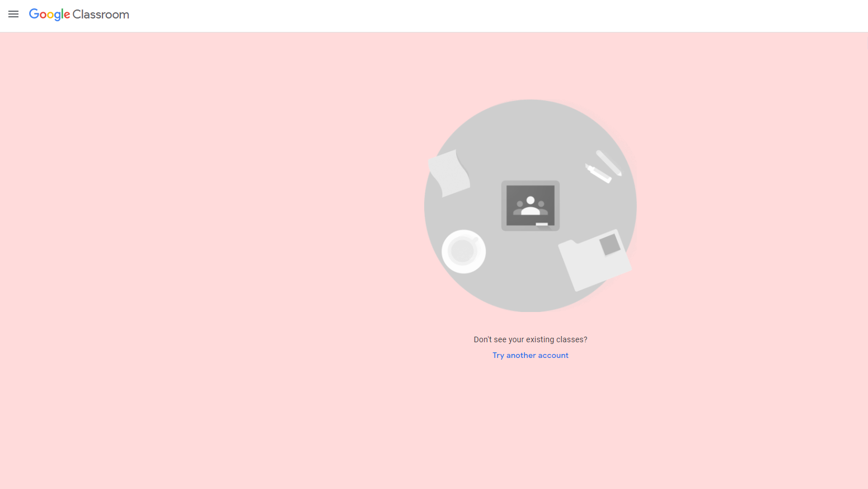The width and height of the screenshot is (868, 489).
Task: Collapse the app drawer via hamburger button
Action: (13, 14)
